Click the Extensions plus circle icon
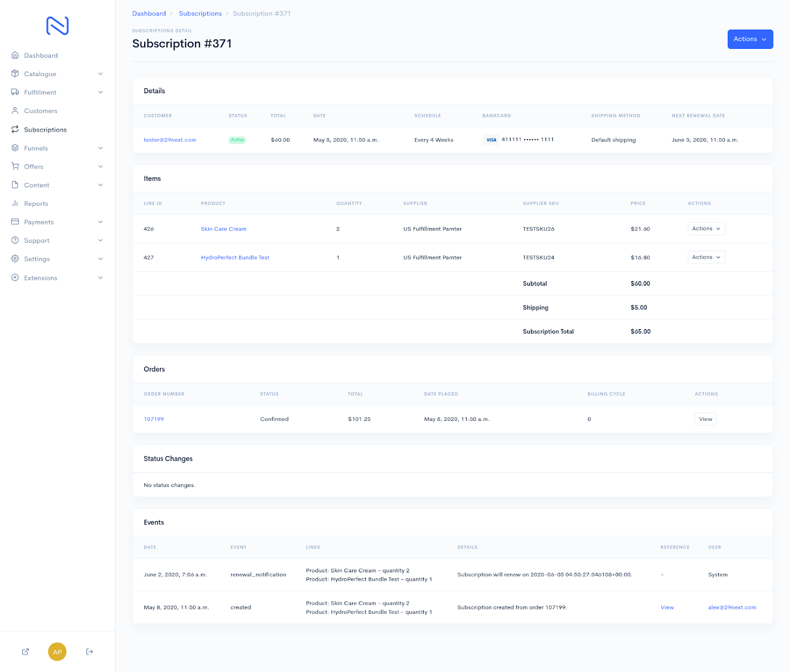Screen dimensions: 790x672 [x=15, y=278]
